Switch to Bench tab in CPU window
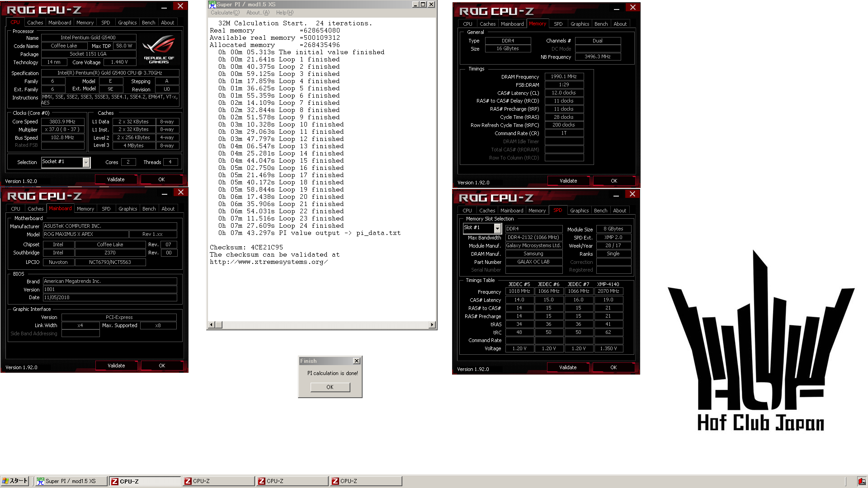This screenshot has width=868, height=488. click(148, 23)
